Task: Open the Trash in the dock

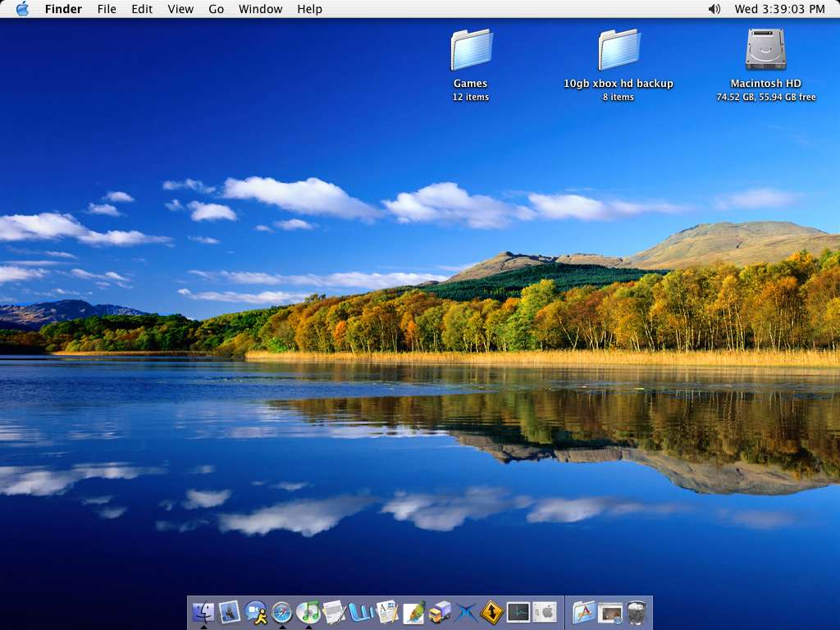Action: pos(637,612)
